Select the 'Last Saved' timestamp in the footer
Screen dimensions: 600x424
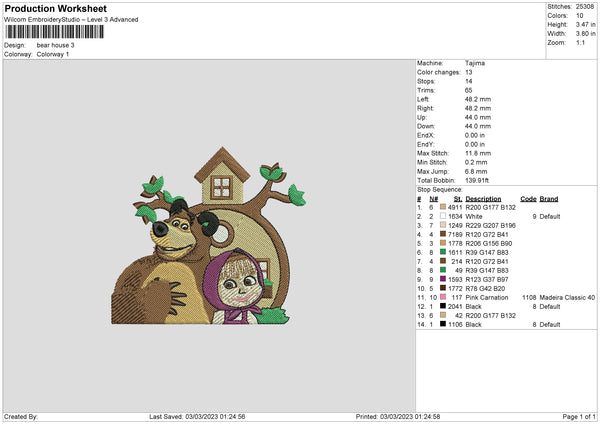pyautogui.click(x=197, y=417)
